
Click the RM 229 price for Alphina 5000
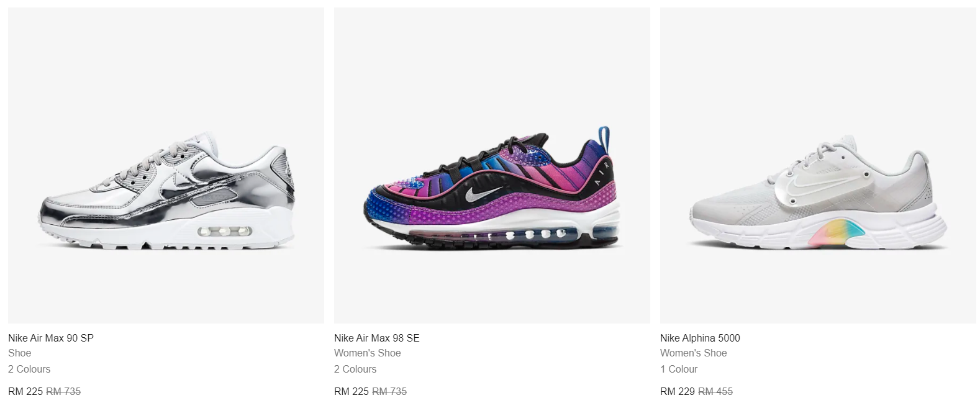click(x=678, y=391)
